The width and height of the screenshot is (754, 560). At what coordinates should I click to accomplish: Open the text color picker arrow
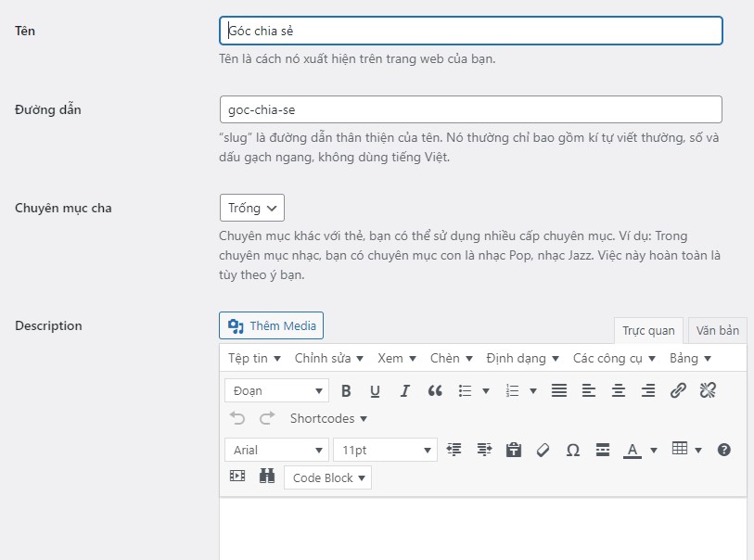pos(654,451)
